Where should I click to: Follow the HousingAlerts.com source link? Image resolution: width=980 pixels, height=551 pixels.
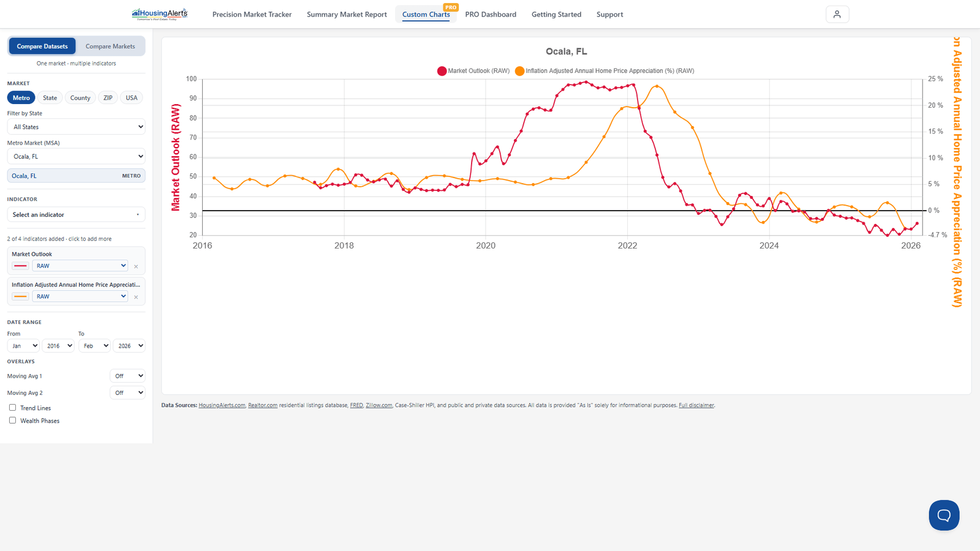(x=222, y=405)
